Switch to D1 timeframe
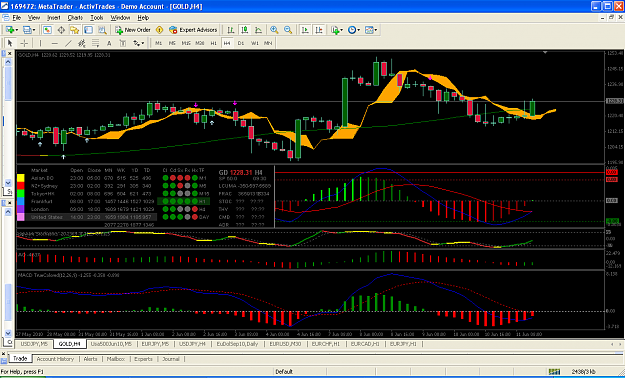Screen dimensions: 625x378 click(241, 43)
